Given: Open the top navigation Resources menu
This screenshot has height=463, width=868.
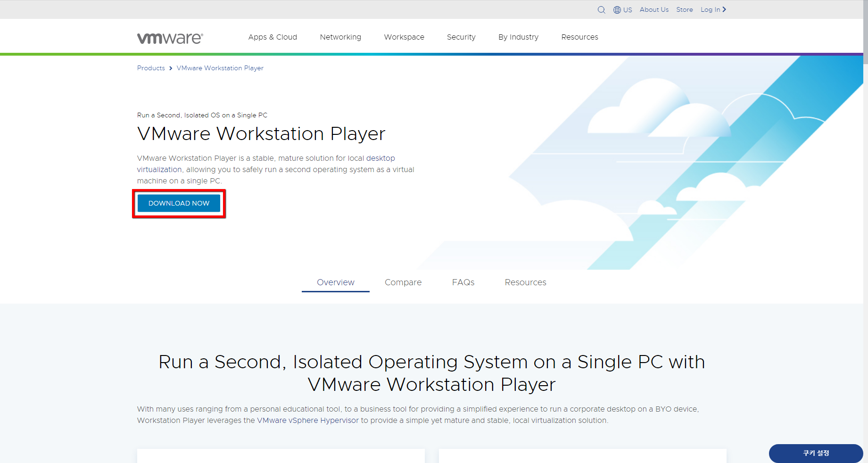Looking at the screenshot, I should coord(579,37).
